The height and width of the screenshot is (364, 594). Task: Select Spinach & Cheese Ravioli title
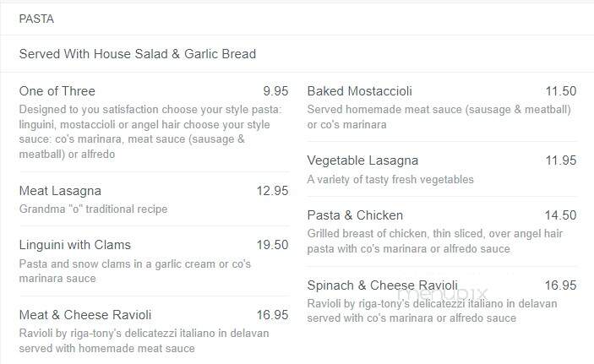(x=383, y=285)
